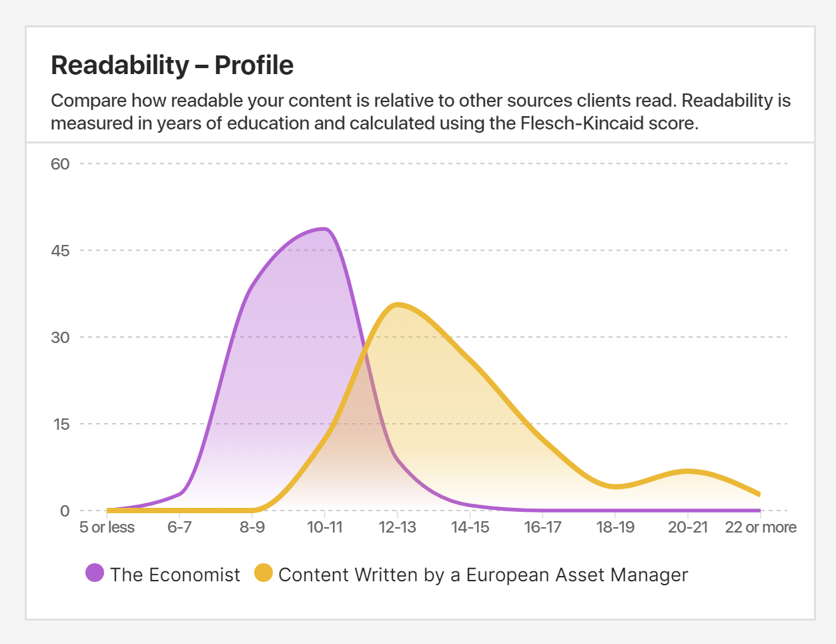
Task: Click the '14-15' axis tick label
Action: click(470, 527)
